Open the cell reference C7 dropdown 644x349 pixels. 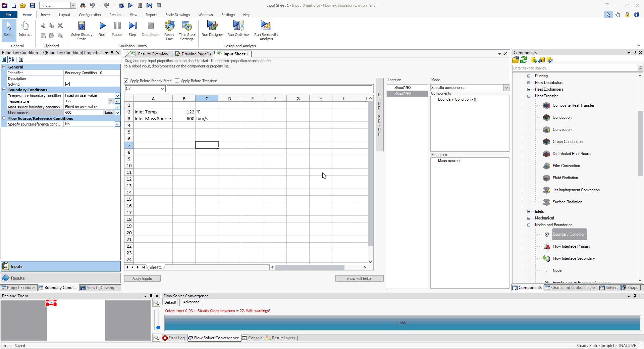pyautogui.click(x=163, y=89)
